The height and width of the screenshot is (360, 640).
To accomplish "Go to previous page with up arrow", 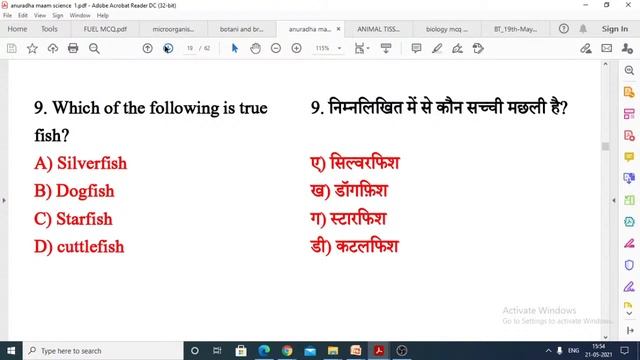I will pyautogui.click(x=147, y=49).
